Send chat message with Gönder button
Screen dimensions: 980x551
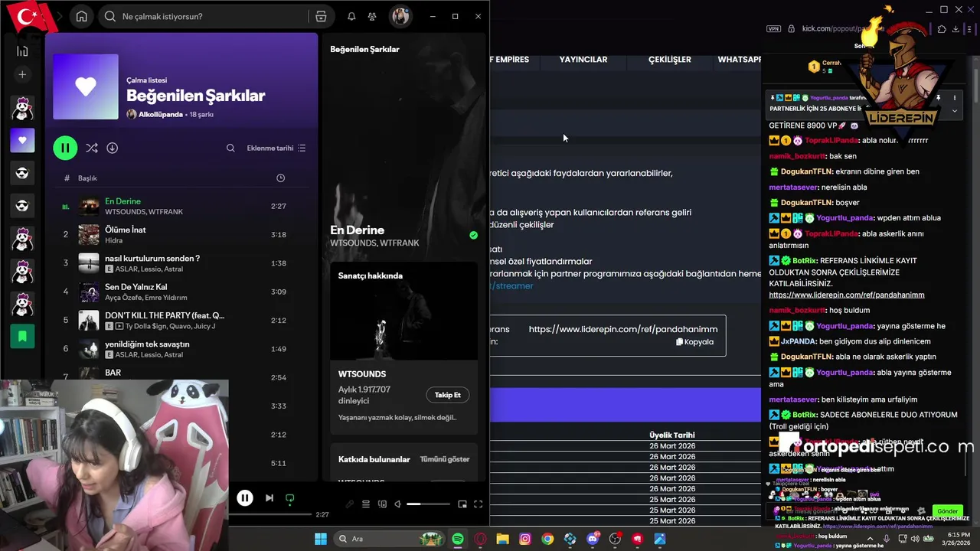pos(948,511)
